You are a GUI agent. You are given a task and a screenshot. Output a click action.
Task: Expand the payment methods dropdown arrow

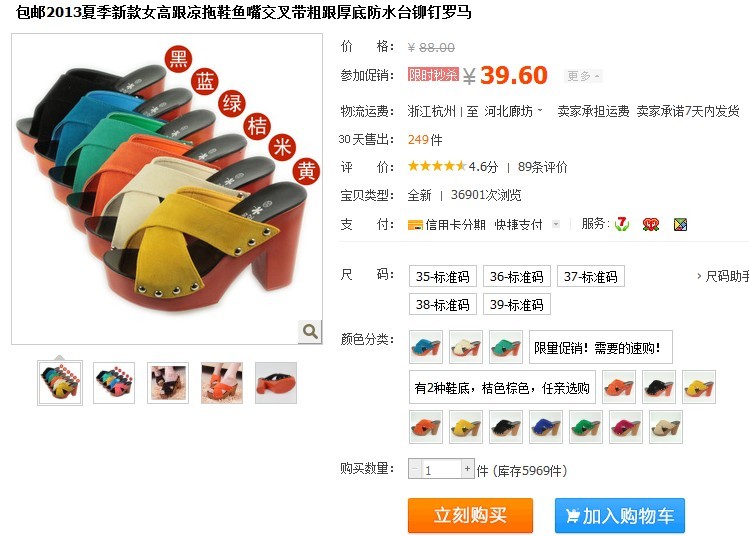click(556, 224)
